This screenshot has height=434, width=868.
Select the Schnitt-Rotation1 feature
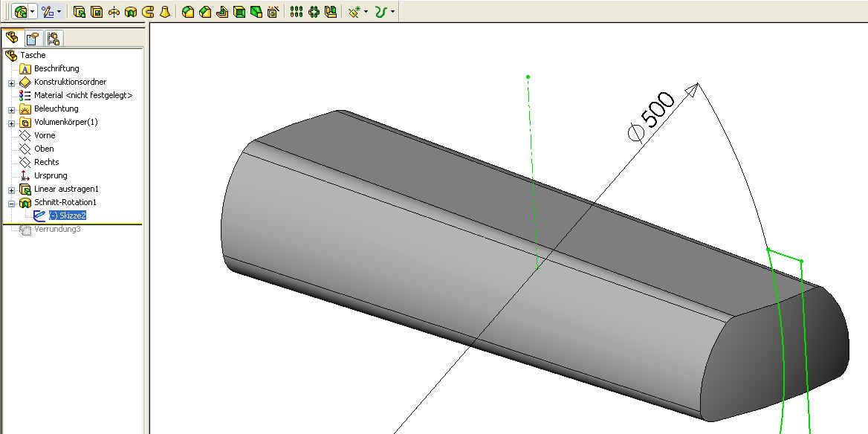[x=65, y=202]
